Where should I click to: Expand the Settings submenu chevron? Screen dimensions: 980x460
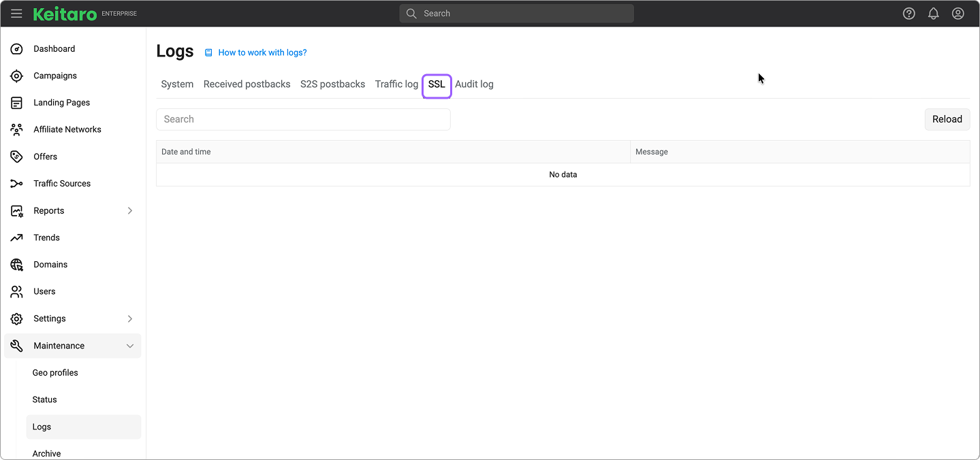point(130,318)
